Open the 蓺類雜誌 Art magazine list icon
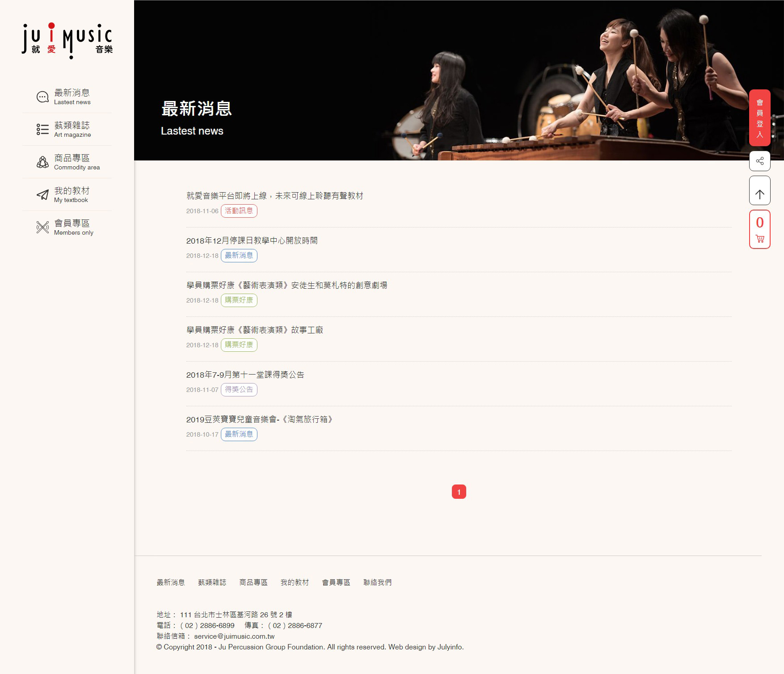This screenshot has width=784, height=674. (42, 129)
